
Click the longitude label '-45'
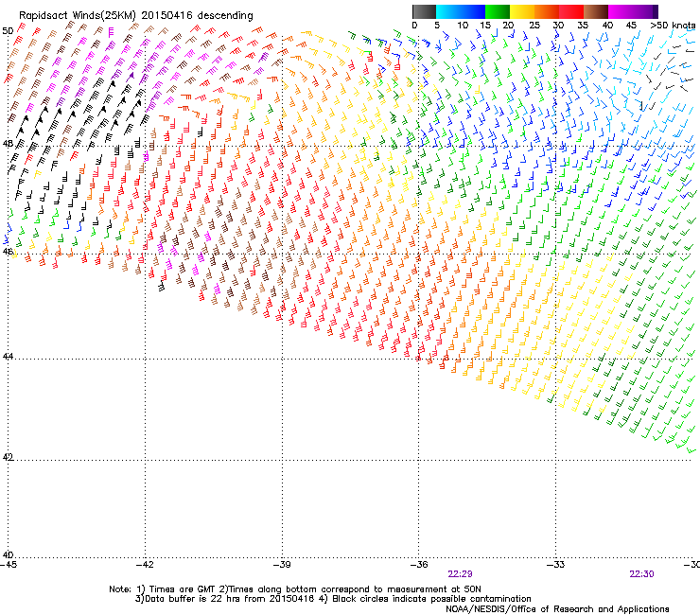pos(9,565)
